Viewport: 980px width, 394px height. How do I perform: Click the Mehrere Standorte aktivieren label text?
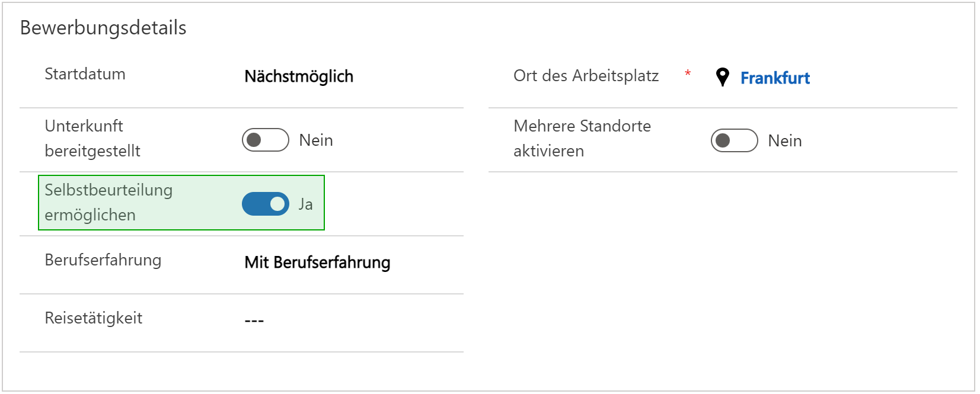(582, 138)
